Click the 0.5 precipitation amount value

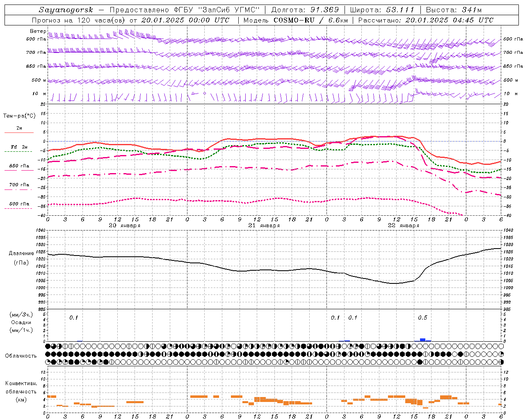tap(422, 317)
